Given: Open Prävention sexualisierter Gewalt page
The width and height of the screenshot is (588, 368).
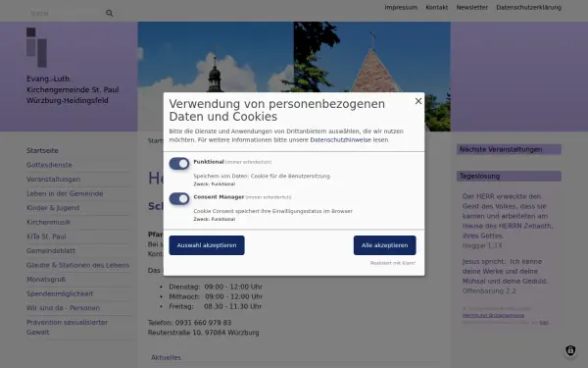Looking at the screenshot, I should pos(67,327).
